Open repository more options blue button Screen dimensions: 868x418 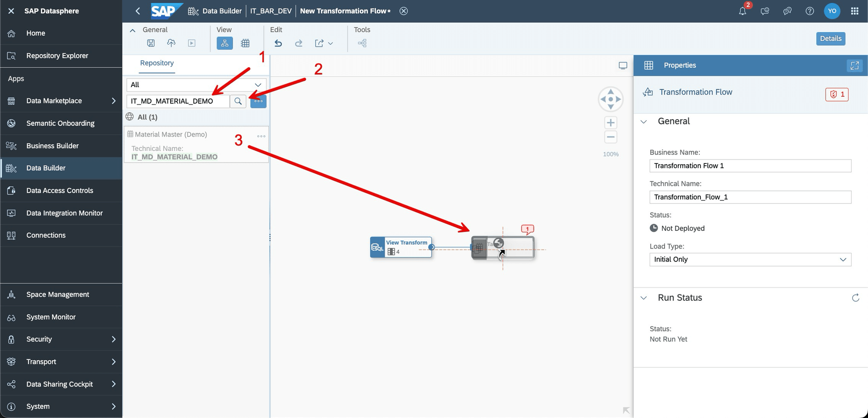259,101
